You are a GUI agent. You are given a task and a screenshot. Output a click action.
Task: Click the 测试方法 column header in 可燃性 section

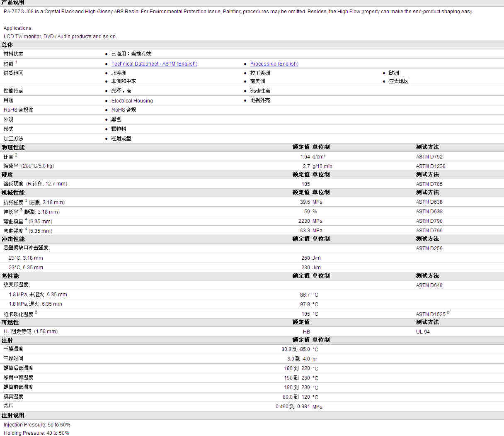427,322
